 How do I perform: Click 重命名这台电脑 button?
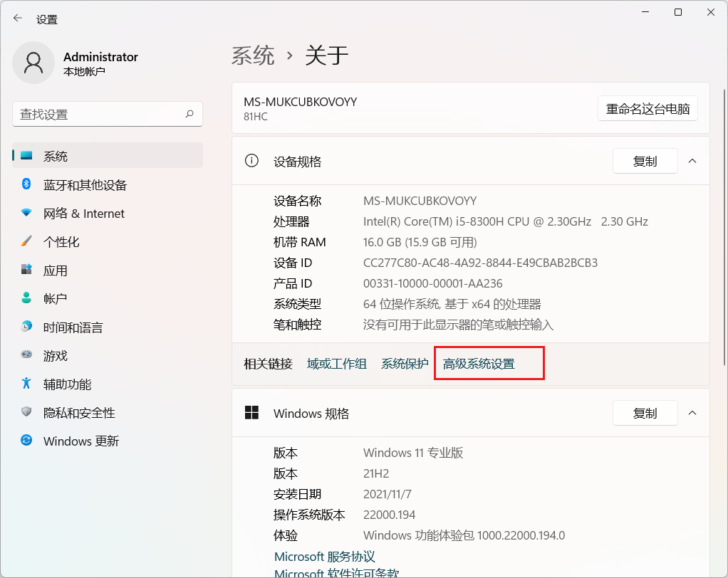coord(648,108)
